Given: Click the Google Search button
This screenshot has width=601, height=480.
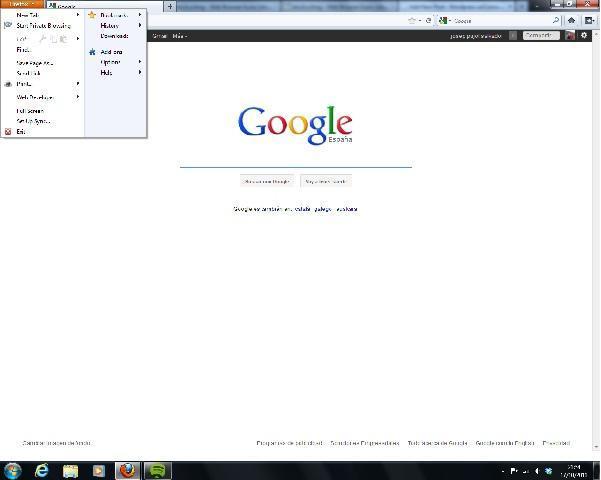Looking at the screenshot, I should [267, 182].
